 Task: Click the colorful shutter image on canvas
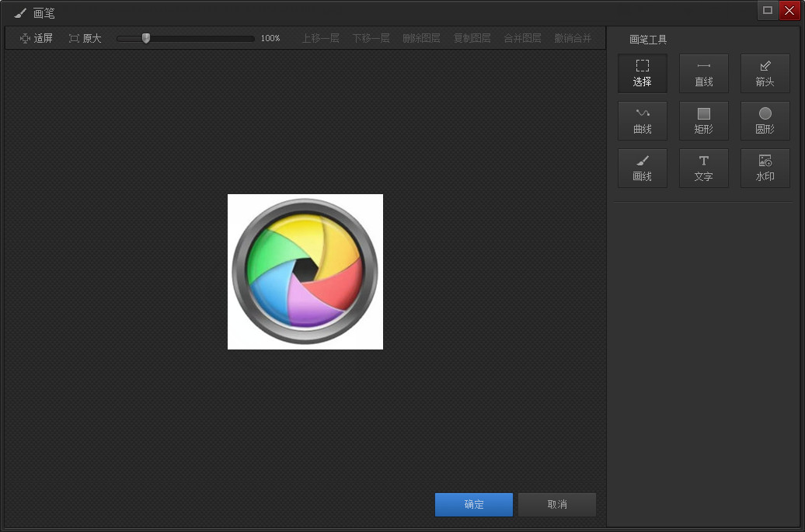(305, 272)
